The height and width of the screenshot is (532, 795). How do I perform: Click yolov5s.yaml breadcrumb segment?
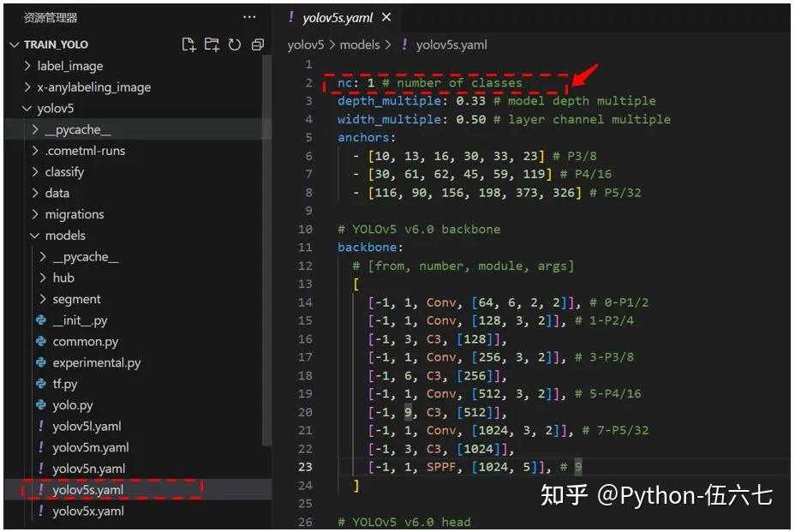click(x=451, y=45)
